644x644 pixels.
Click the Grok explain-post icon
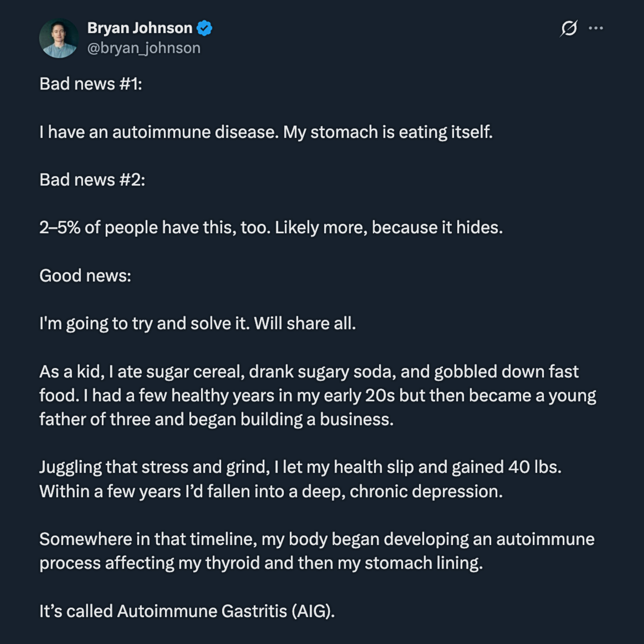pos(569,28)
